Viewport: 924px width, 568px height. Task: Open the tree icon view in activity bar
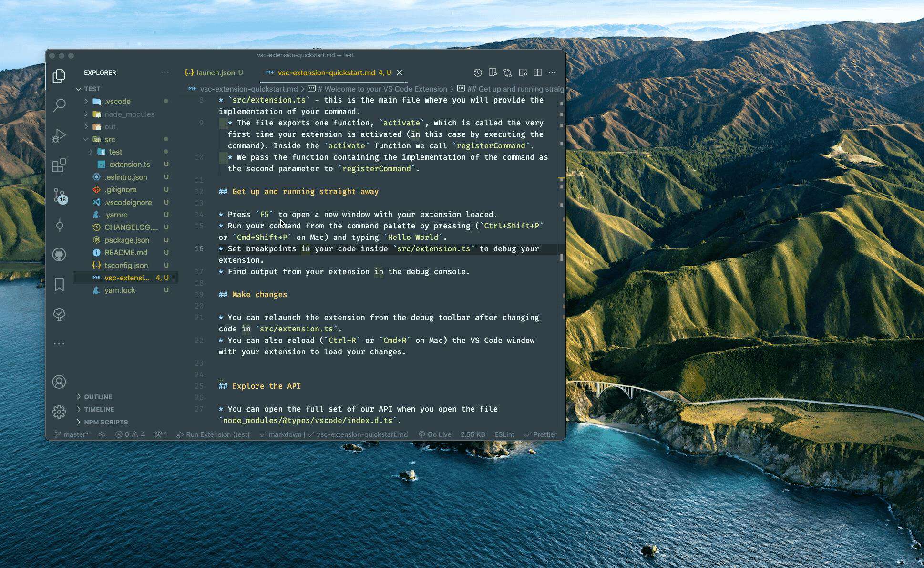[x=59, y=314]
